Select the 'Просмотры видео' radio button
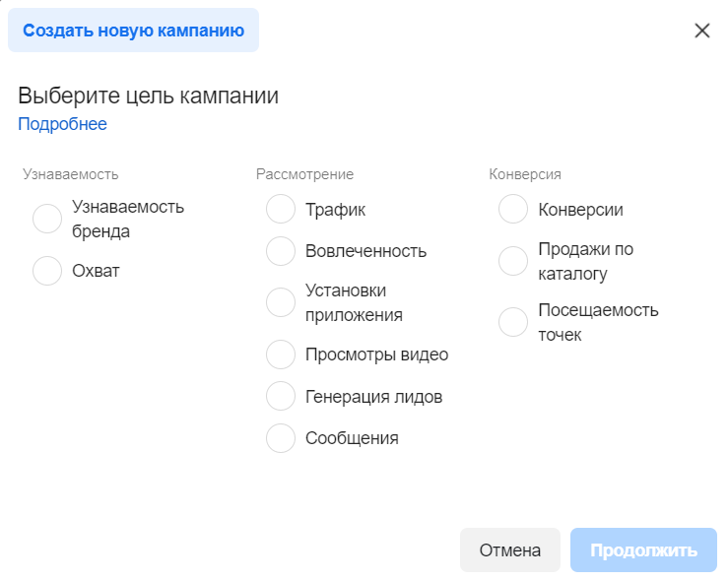 point(281,355)
